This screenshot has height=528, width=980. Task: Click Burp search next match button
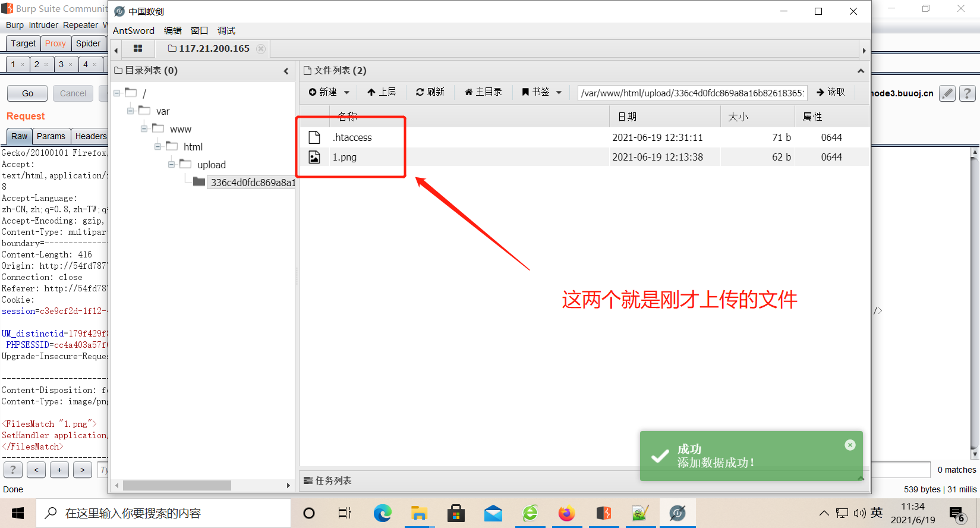pyautogui.click(x=83, y=470)
